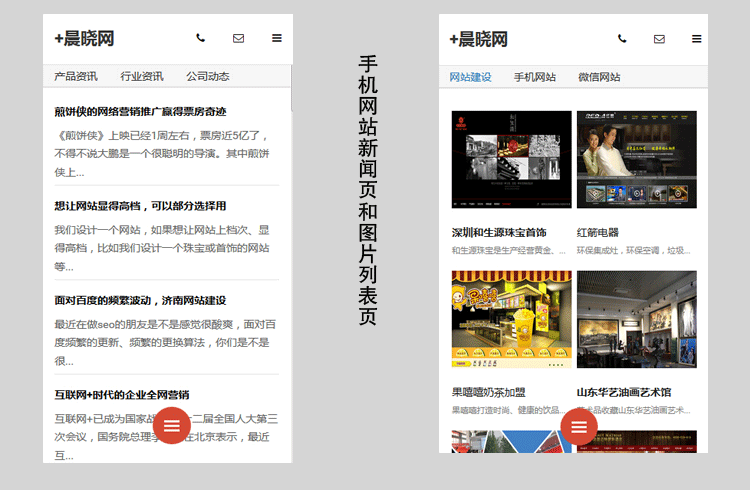
Task: Open 果嘻嘻奶茶加盟 thumbnail image
Action: pyautogui.click(x=511, y=319)
